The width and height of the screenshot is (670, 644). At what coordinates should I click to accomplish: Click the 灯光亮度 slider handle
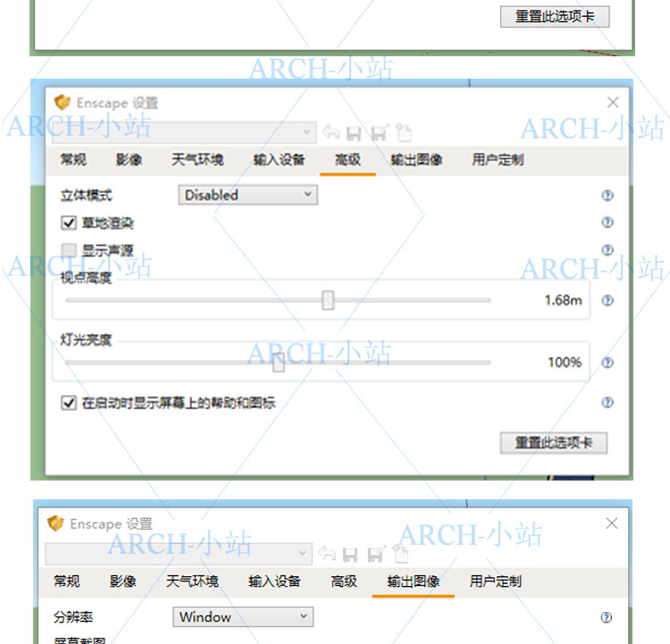tap(279, 363)
